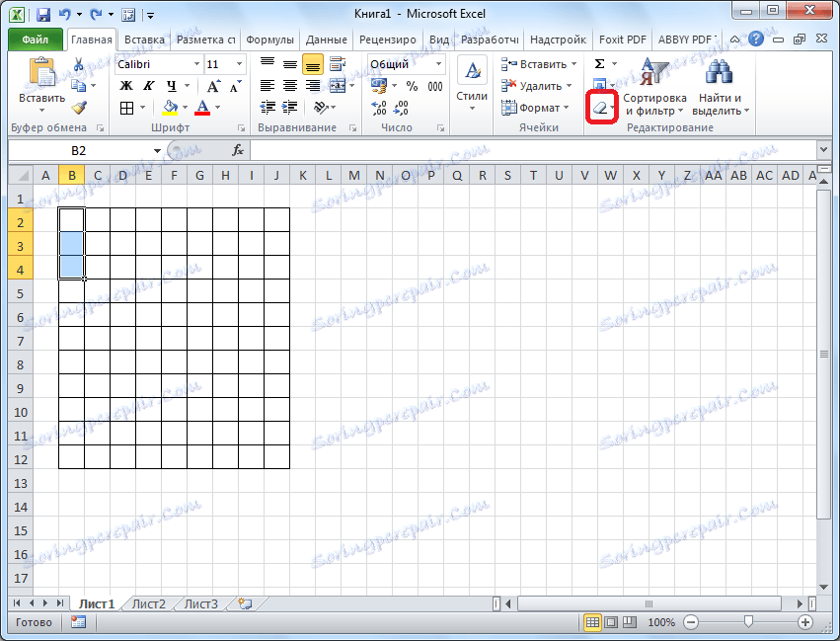840x641 pixels.
Task: Expand the formula bar
Action: click(824, 150)
